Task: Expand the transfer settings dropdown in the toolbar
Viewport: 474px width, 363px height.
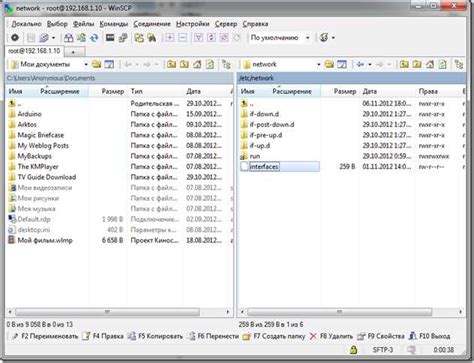Action: [308, 38]
